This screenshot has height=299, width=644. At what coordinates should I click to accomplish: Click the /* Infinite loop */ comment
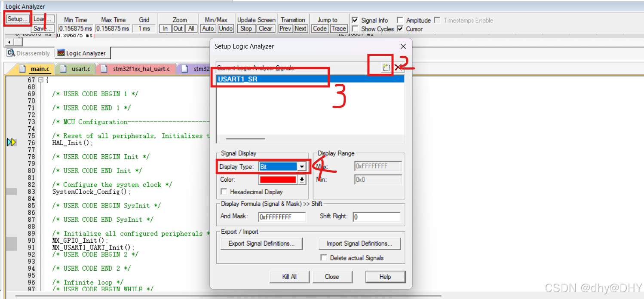coord(88,282)
